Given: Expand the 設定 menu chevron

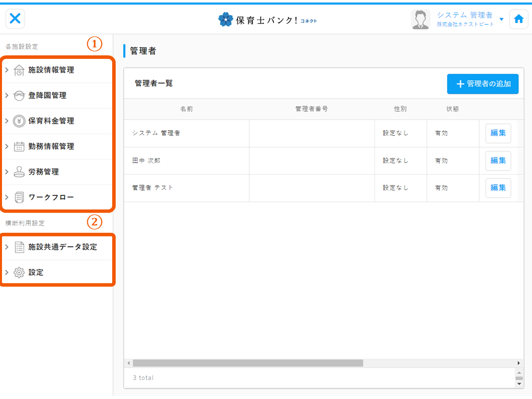Looking at the screenshot, I should click(x=7, y=273).
